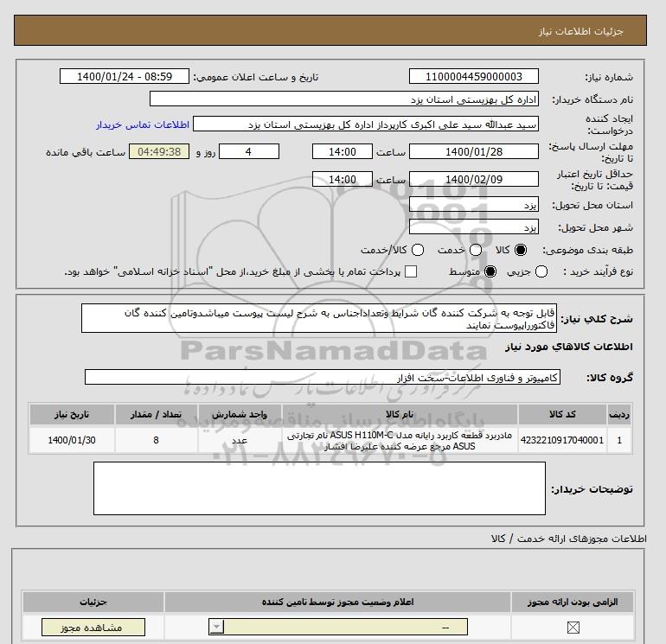Screen dimensions: 666x644
Task: Toggle the mandatory license checkbox
Action: point(573,628)
